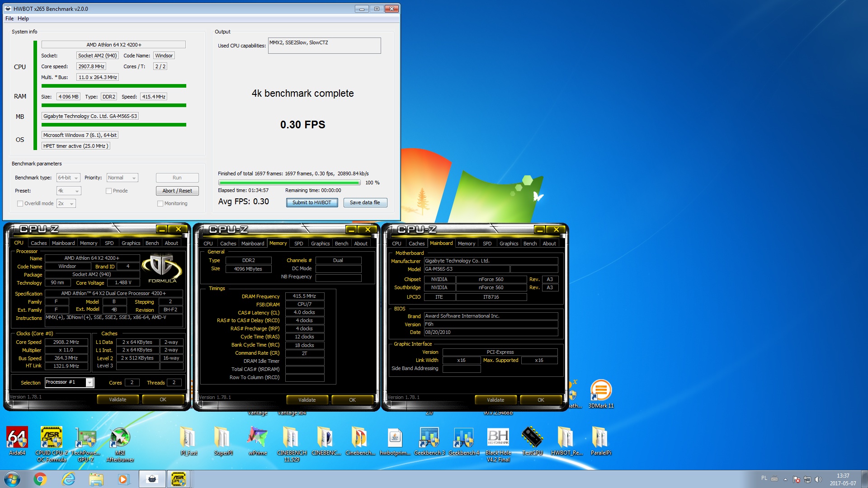The width and height of the screenshot is (868, 488).
Task: Switch to Caches tab in first CPU-Z window
Action: pyautogui.click(x=39, y=243)
